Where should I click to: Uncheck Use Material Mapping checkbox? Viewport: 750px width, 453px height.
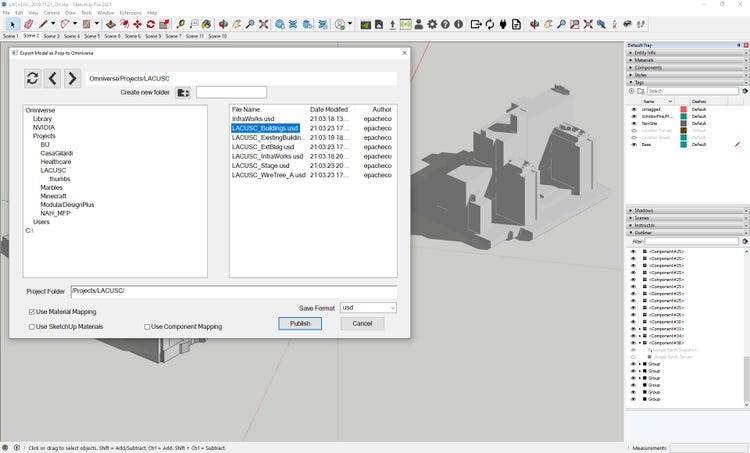tap(33, 312)
